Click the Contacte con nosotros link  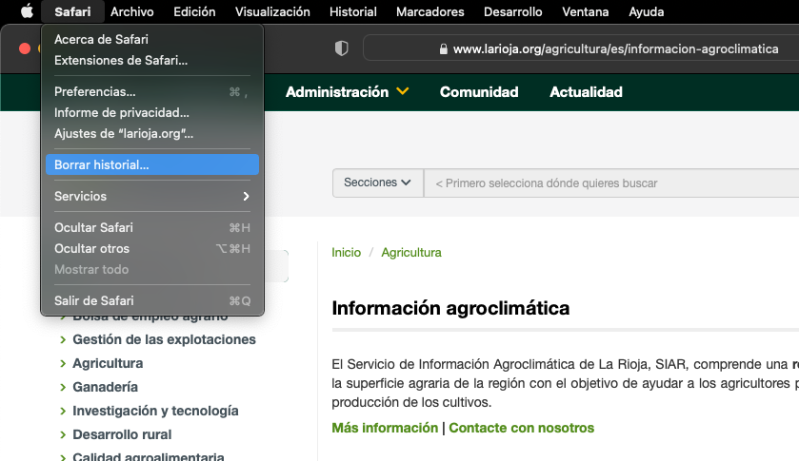521,428
